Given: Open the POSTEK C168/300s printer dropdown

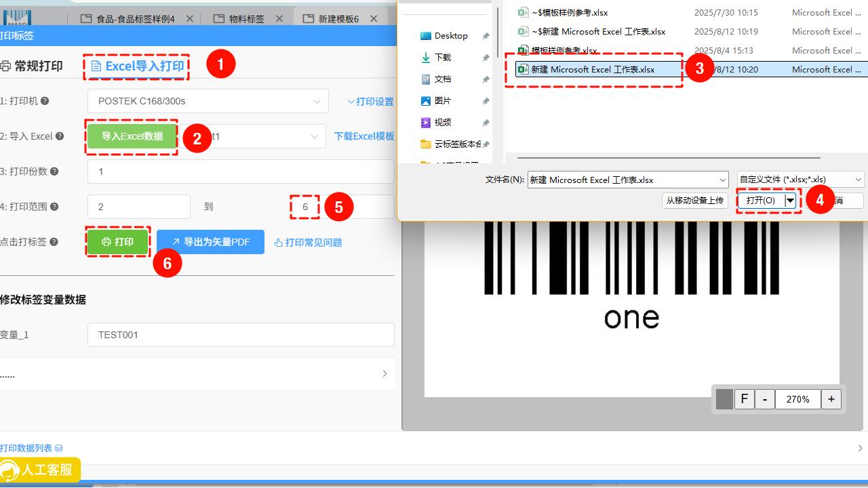Looking at the screenshot, I should pos(208,101).
